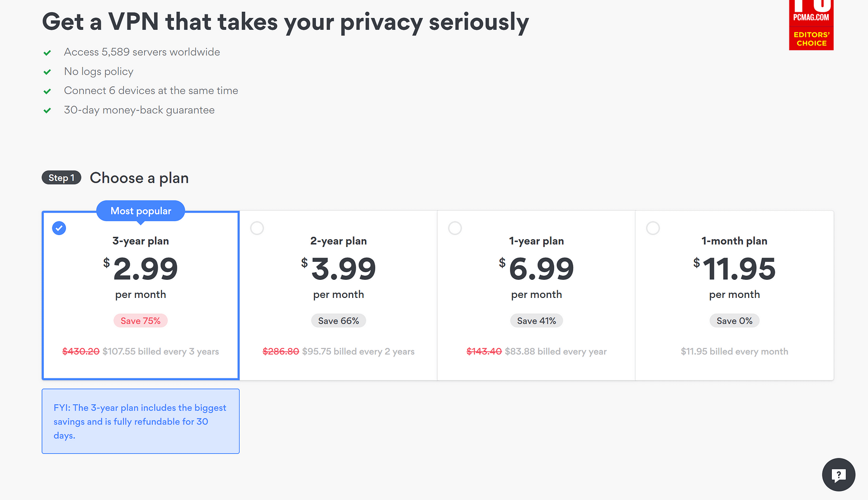Click checkmark next to Connect 6 devices
This screenshot has width=868, height=500.
click(47, 91)
